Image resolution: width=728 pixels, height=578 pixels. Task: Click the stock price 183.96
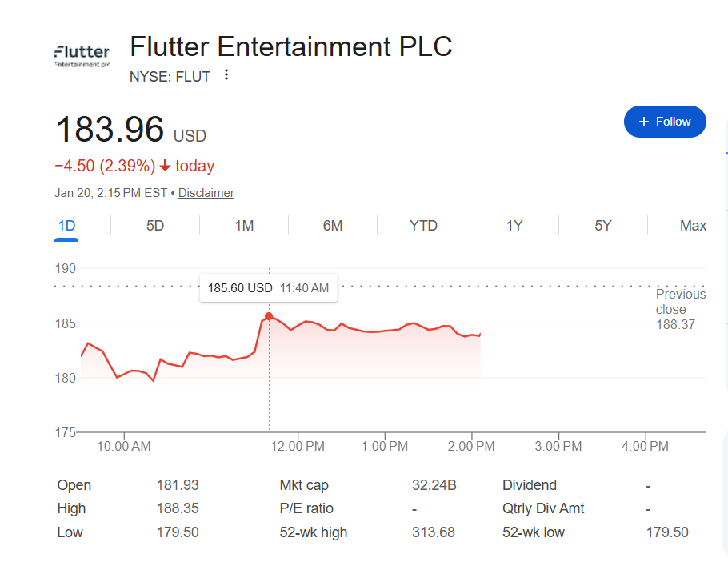[x=110, y=130]
